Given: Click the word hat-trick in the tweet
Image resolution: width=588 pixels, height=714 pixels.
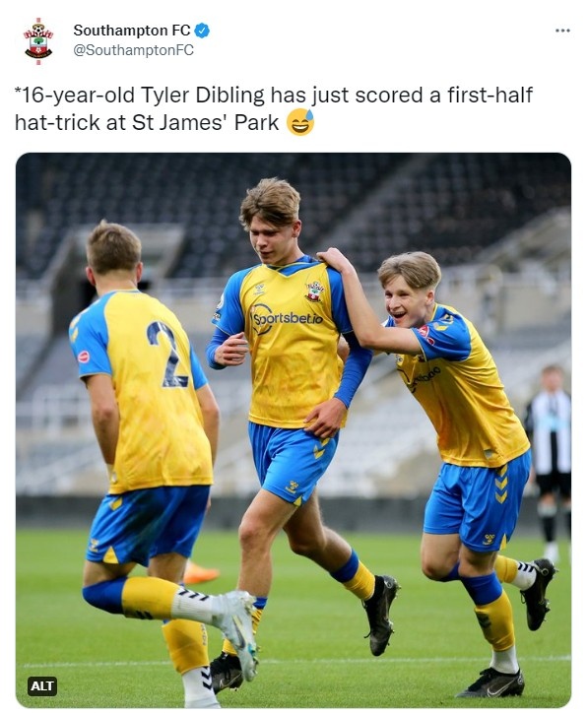Looking at the screenshot, I should coord(58,122).
